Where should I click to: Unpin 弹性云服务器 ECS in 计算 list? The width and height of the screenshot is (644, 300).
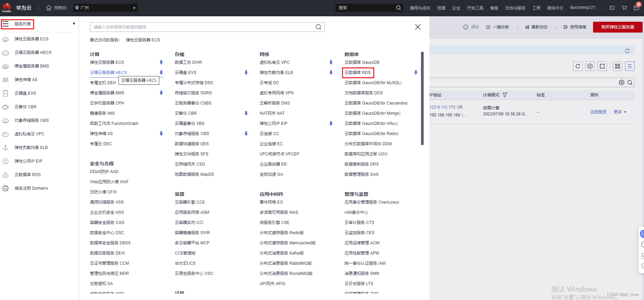click(x=161, y=62)
